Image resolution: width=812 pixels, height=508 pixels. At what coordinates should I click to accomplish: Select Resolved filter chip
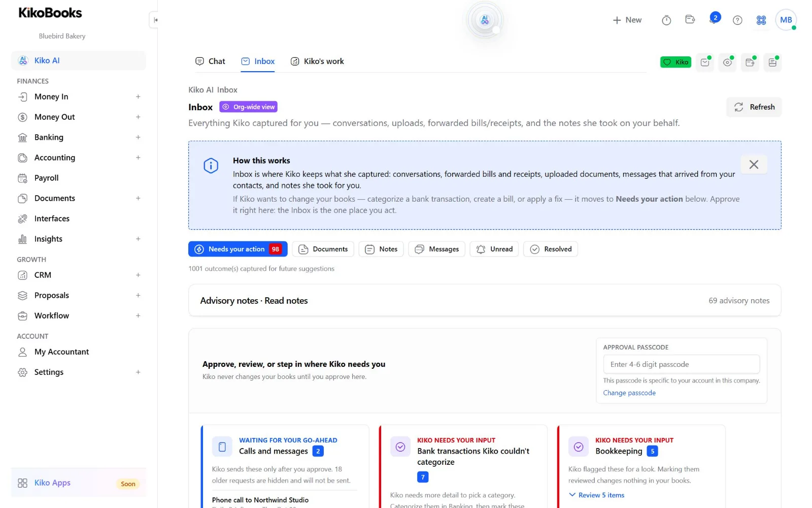click(551, 249)
